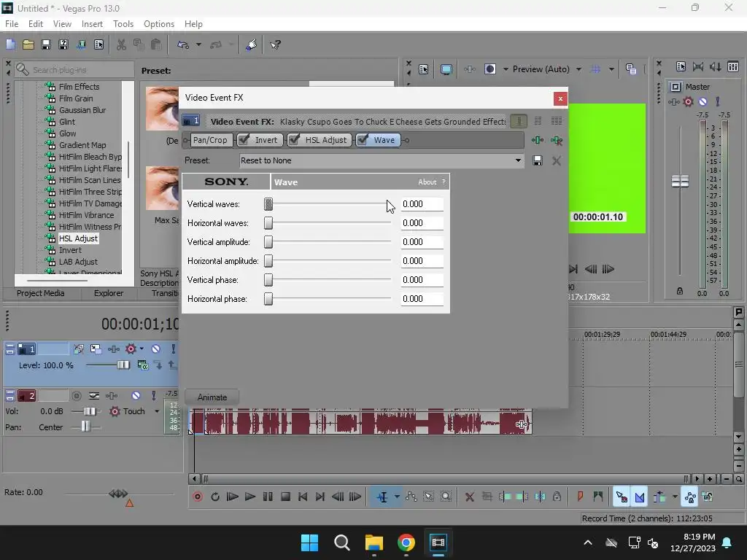
Task: Click the Cut scissors icon in toolbar
Action: pos(122,44)
